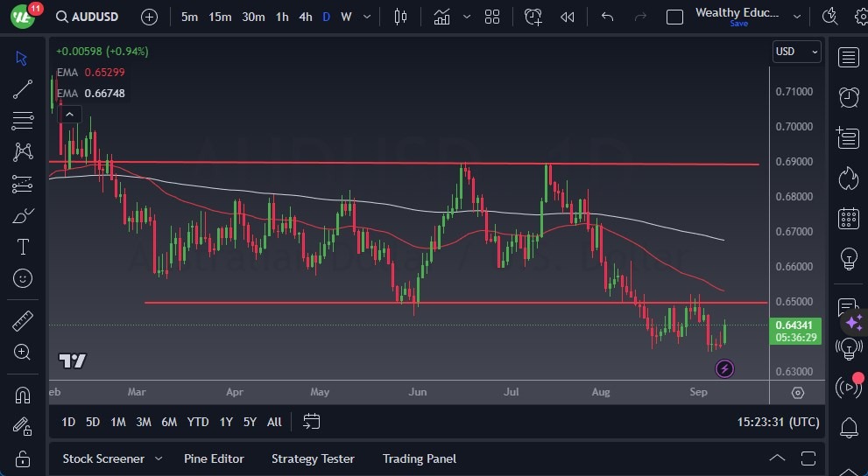Open the Strategy Tester tab
The width and height of the screenshot is (868, 476).
(x=313, y=458)
